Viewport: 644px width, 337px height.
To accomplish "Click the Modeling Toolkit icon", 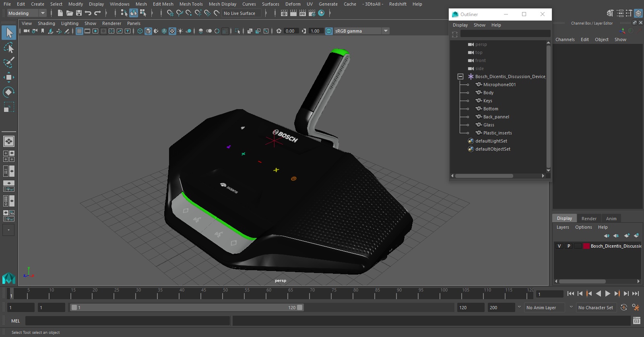I will pyautogui.click(x=611, y=13).
